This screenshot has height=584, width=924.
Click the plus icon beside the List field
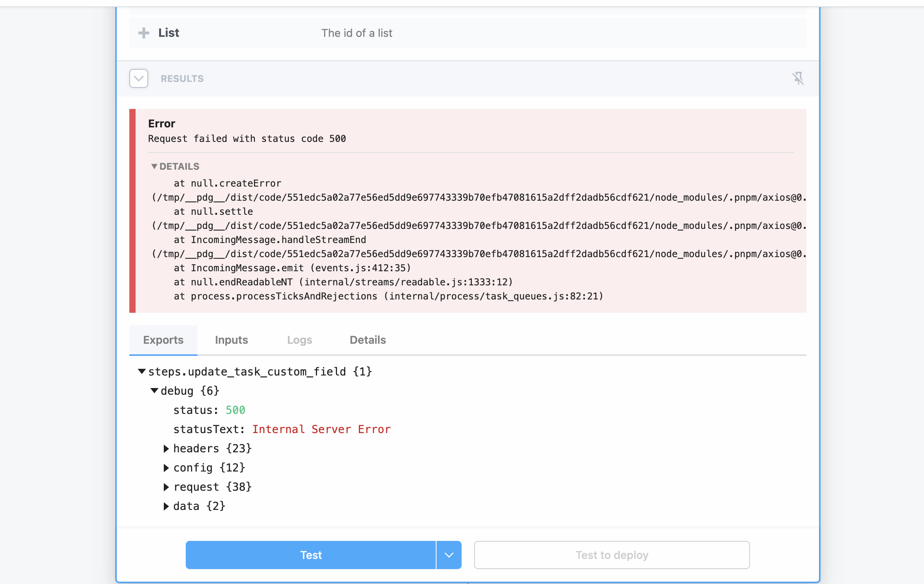tap(144, 33)
